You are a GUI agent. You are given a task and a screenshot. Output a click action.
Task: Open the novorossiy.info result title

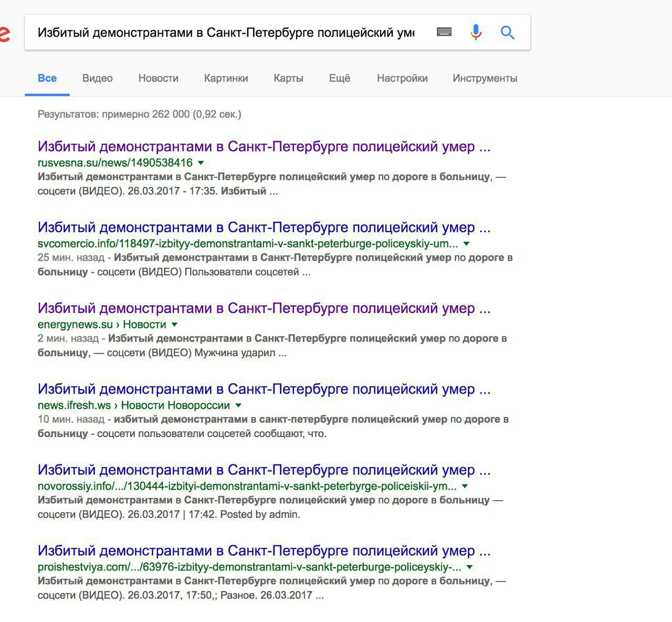264,470
